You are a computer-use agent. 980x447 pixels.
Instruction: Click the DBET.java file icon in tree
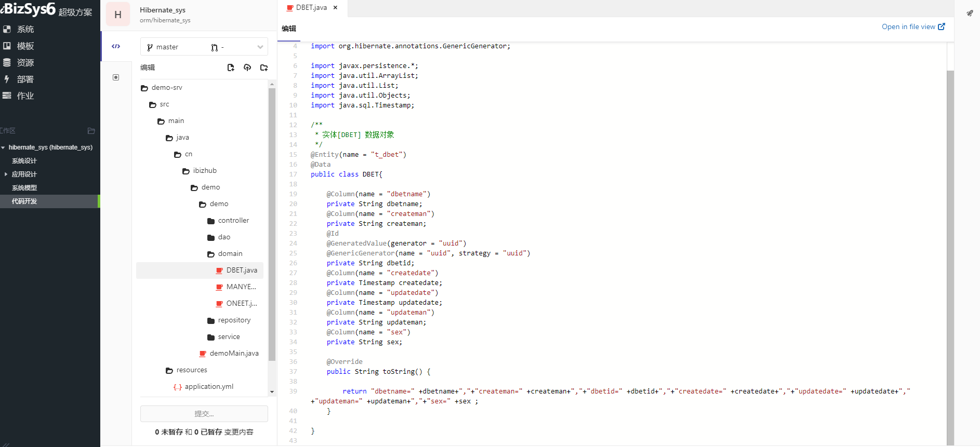[219, 270]
